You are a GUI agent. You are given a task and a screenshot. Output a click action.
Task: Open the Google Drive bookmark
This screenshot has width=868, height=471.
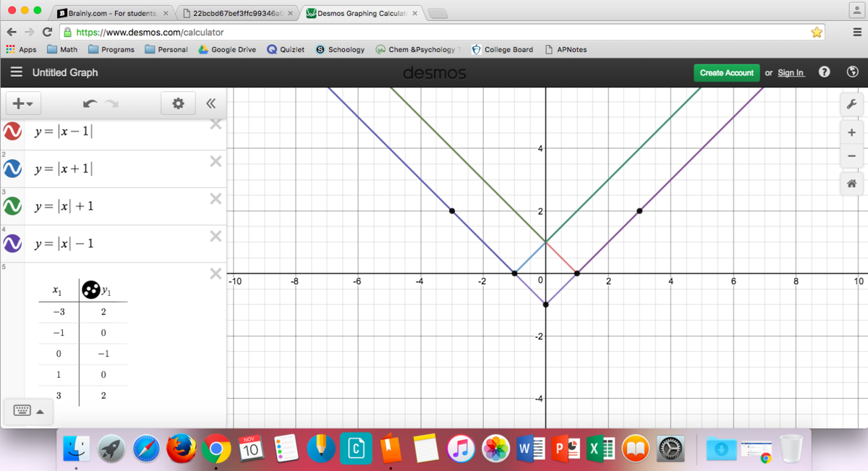[x=227, y=49]
